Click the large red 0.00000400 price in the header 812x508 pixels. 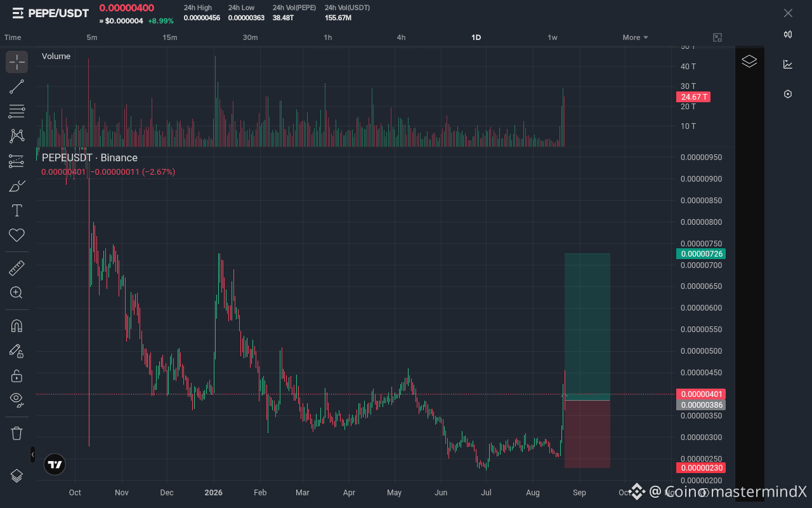pyautogui.click(x=127, y=8)
